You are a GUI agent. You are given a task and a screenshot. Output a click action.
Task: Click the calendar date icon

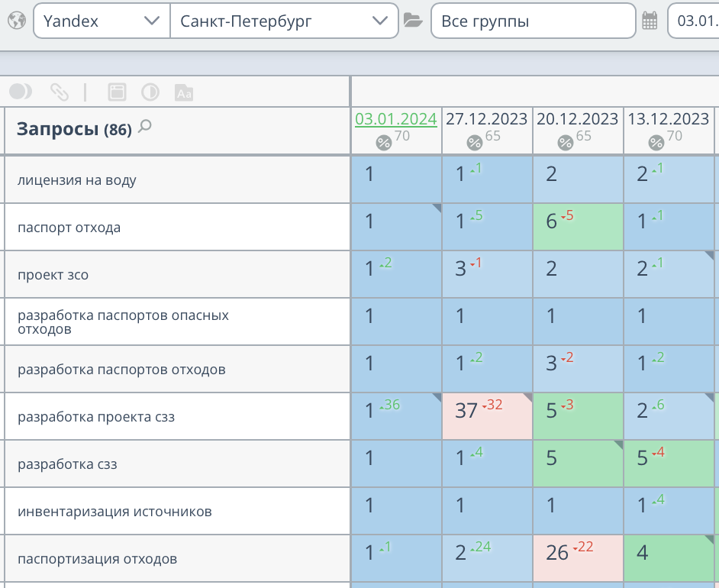tap(650, 21)
